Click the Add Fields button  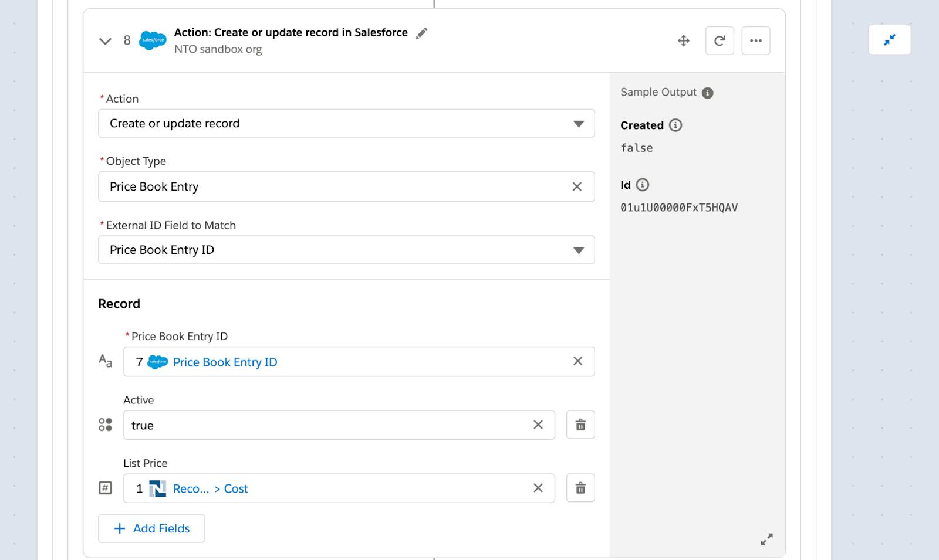(151, 528)
